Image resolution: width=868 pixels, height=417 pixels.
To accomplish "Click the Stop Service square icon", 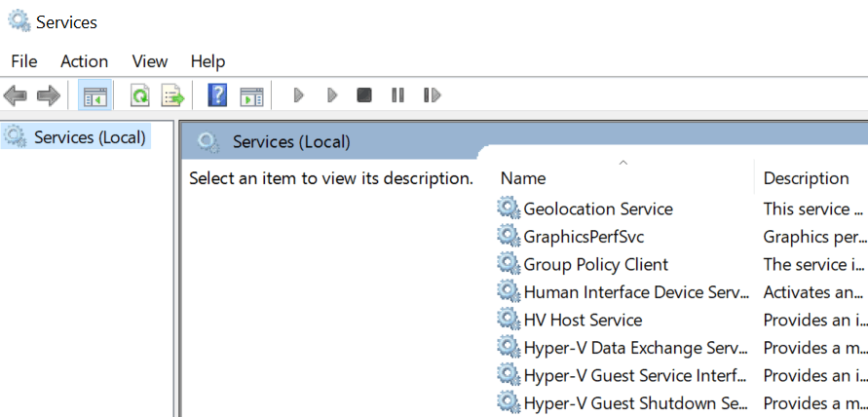I will click(363, 95).
